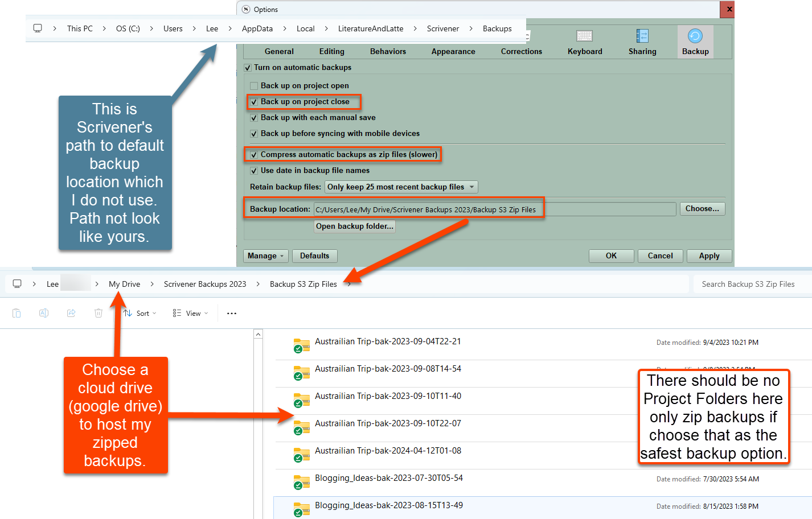Open the Retain backup files dropdown
This screenshot has width=812, height=519.
pos(401,187)
